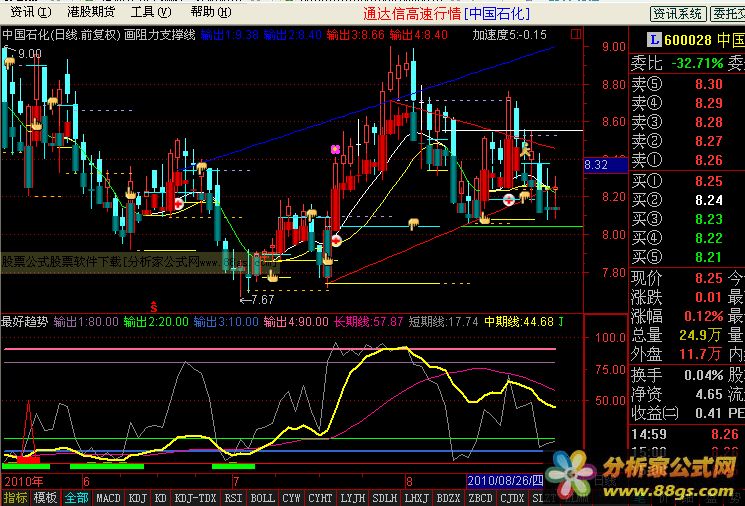The width and height of the screenshot is (745, 506).
Task: Open the 资讯(I) menu
Action: (31, 12)
